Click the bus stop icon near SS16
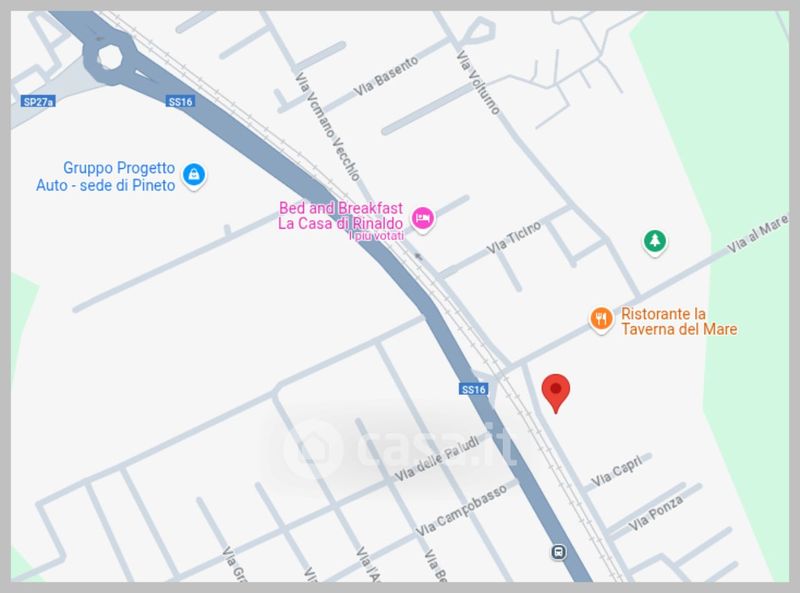This screenshot has height=593, width=800. (x=558, y=552)
